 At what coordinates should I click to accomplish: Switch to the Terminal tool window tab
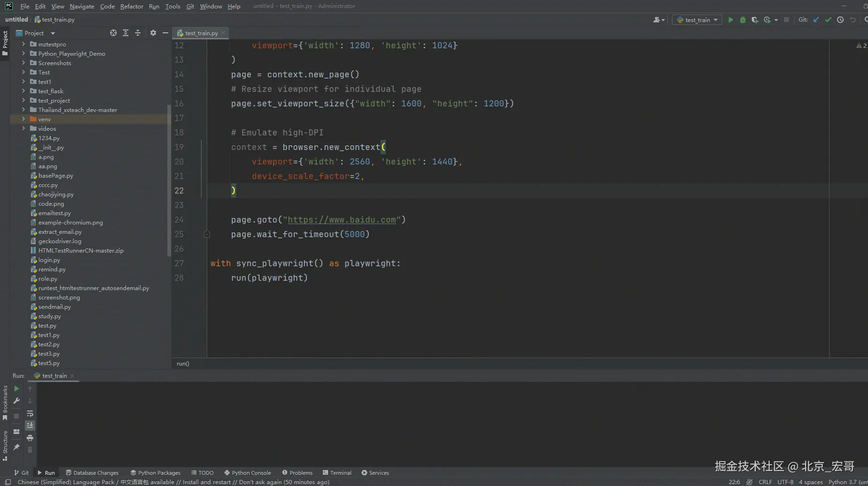click(337, 472)
